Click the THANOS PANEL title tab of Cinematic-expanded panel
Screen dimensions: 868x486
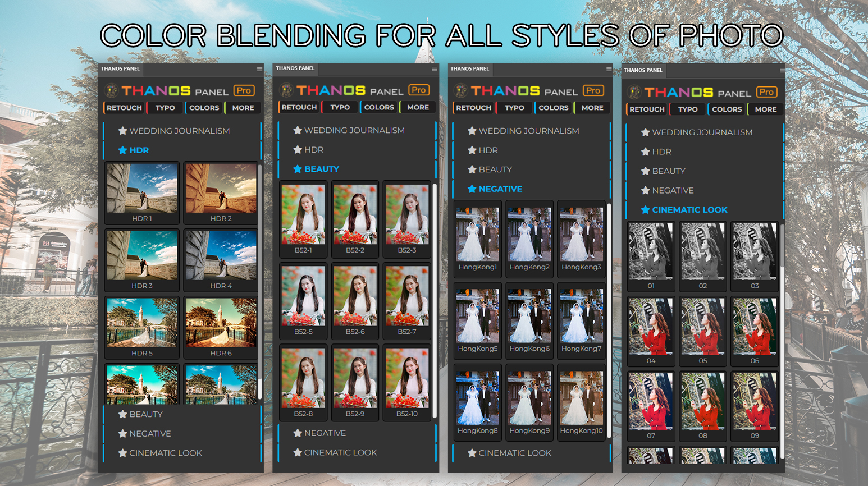point(643,70)
